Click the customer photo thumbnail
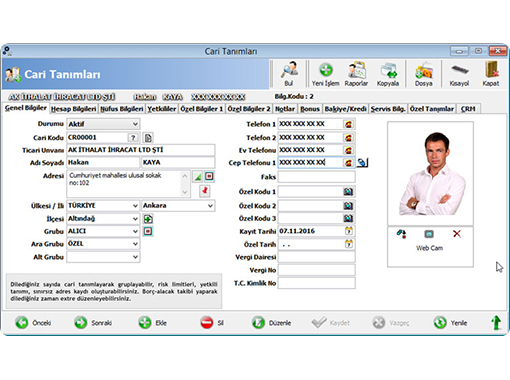Viewport: 510px width, 380px height. [x=430, y=173]
